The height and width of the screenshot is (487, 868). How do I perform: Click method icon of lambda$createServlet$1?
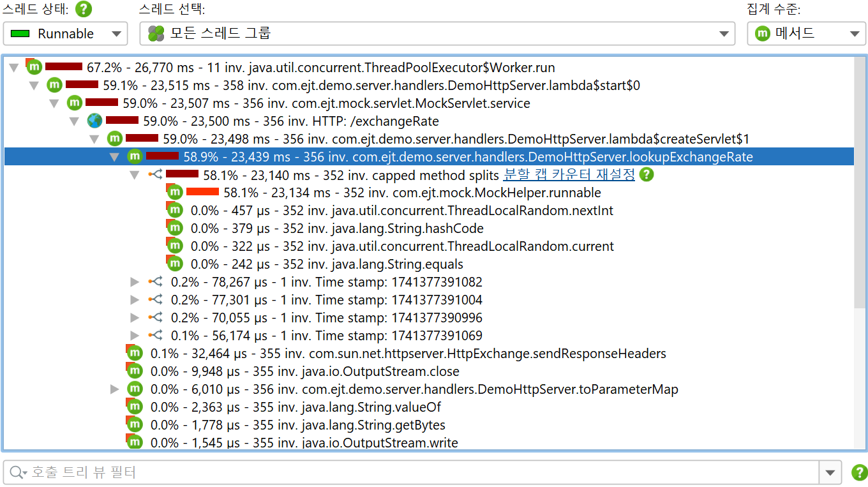pos(114,138)
